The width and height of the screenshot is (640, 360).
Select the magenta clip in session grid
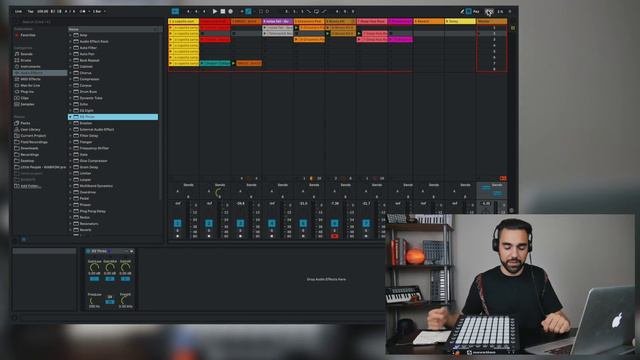coord(400,40)
